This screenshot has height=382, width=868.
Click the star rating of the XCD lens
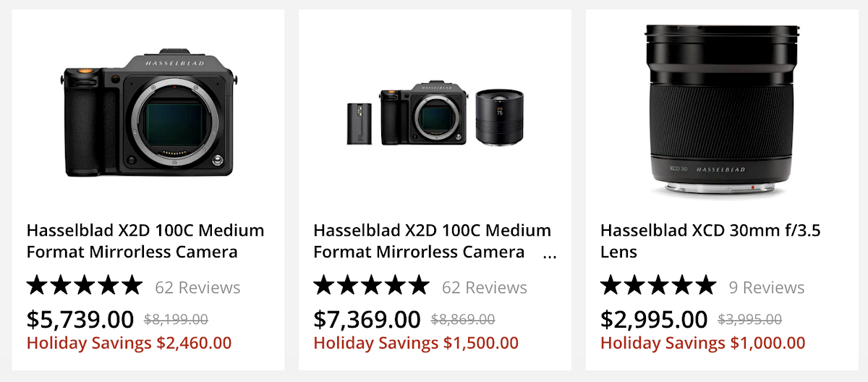[658, 286]
